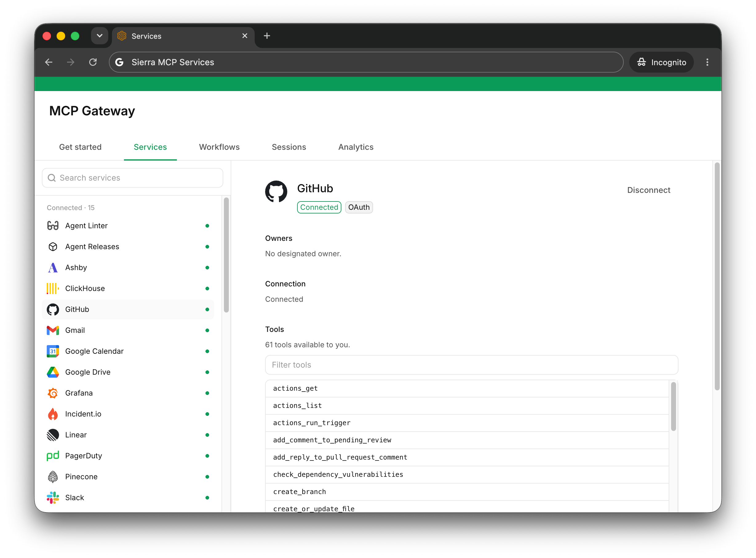Viewport: 756px width, 558px height.
Task: Click the Sierra MCP Services address bar
Action: pos(366,62)
